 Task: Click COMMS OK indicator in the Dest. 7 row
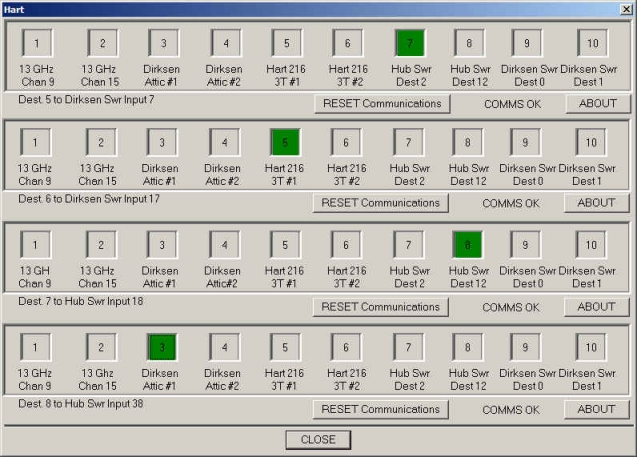coord(511,308)
